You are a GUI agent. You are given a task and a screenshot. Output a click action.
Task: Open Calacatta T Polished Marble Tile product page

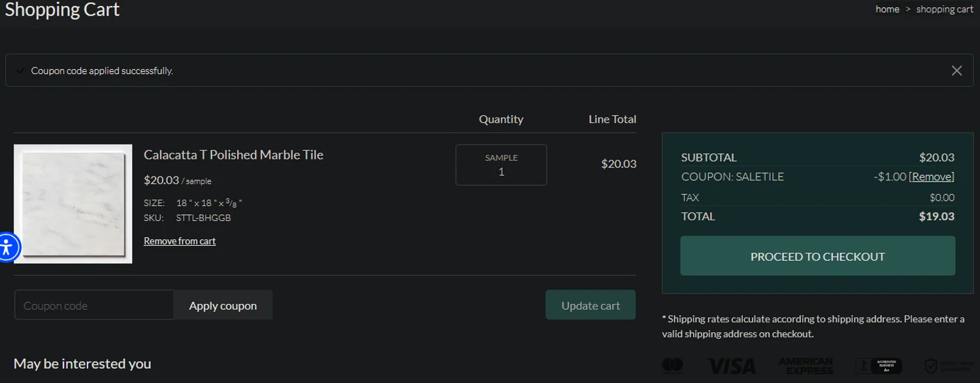point(233,155)
